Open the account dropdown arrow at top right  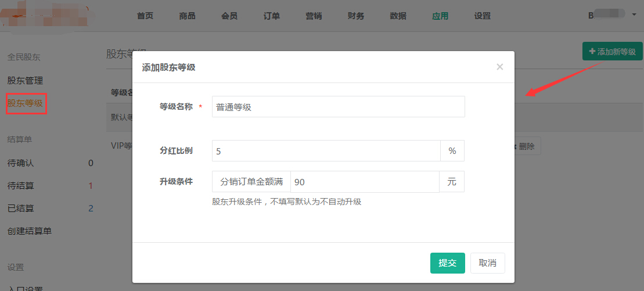[x=634, y=15]
